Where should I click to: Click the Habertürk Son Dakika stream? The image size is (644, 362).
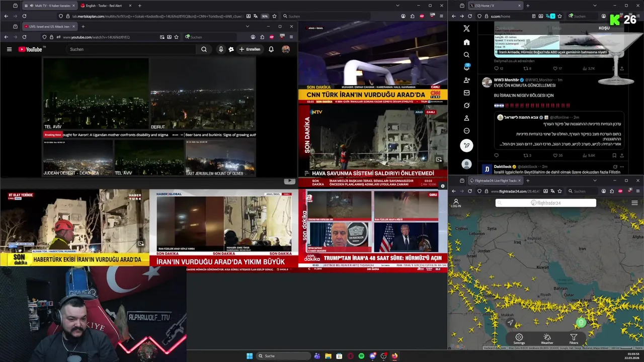[74, 228]
